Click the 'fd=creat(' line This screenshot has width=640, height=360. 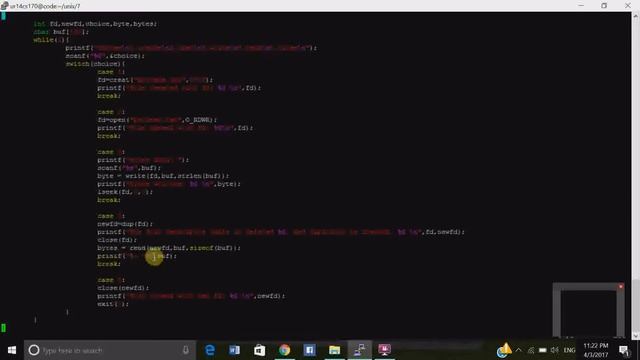[155, 80]
